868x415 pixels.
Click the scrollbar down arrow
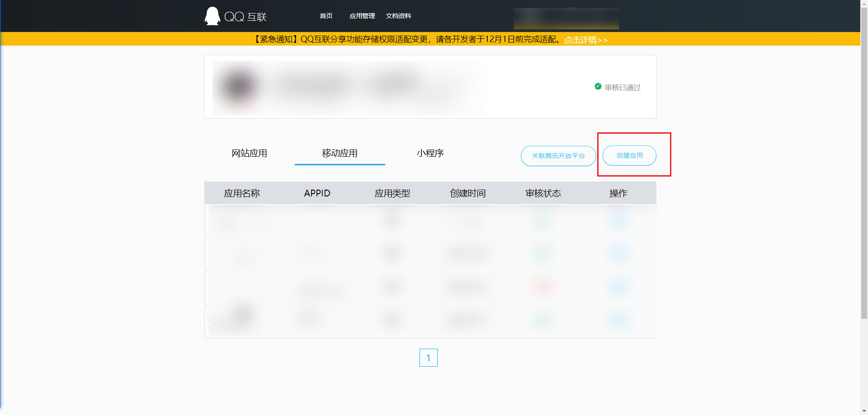click(x=864, y=411)
